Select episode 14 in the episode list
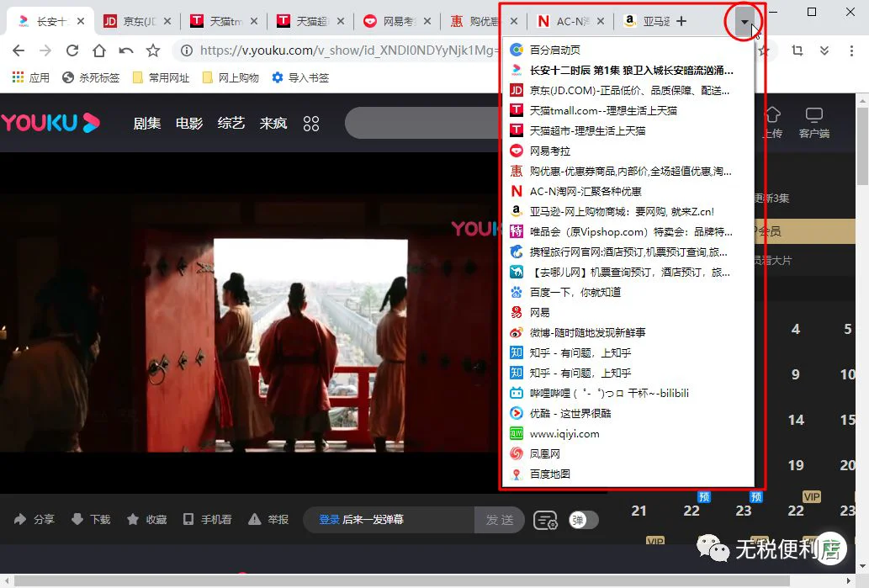 click(796, 420)
